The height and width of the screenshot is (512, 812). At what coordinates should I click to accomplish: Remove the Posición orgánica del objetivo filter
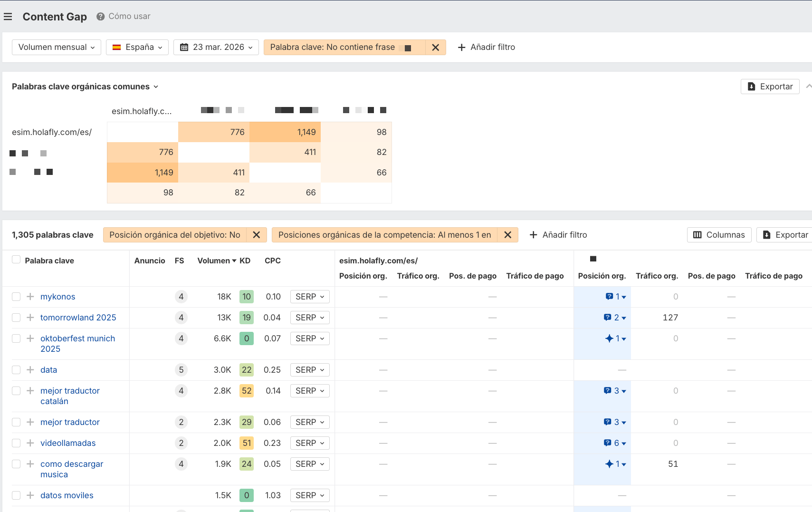click(x=257, y=234)
